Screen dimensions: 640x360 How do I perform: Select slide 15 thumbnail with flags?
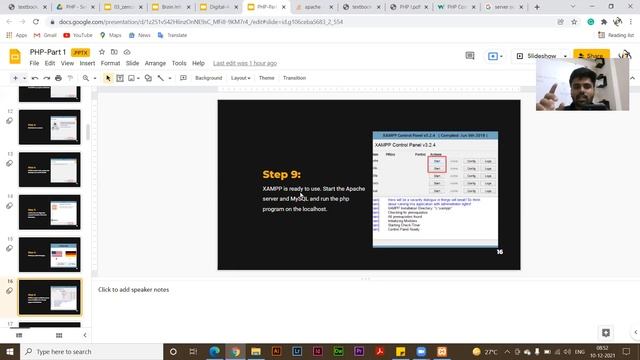[49, 255]
